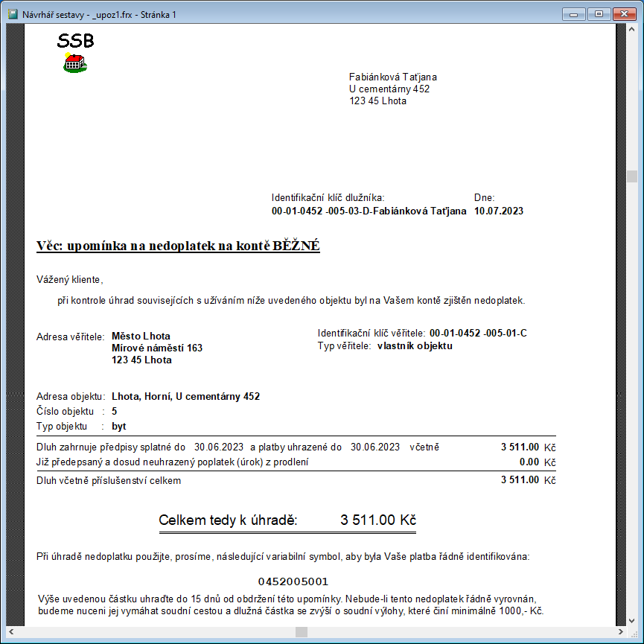Click the SSB logo text
Viewport: 644px width, 644px height.
[x=75, y=41]
